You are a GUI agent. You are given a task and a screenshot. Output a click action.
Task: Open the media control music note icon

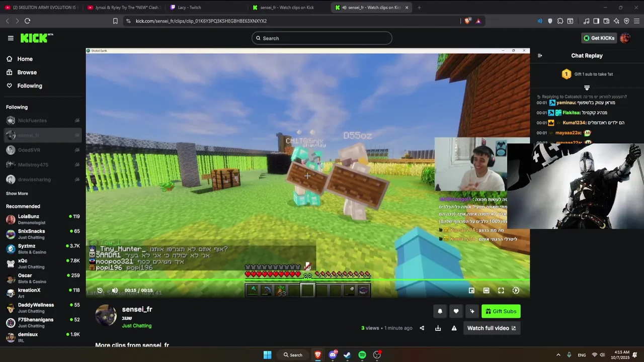click(586, 21)
